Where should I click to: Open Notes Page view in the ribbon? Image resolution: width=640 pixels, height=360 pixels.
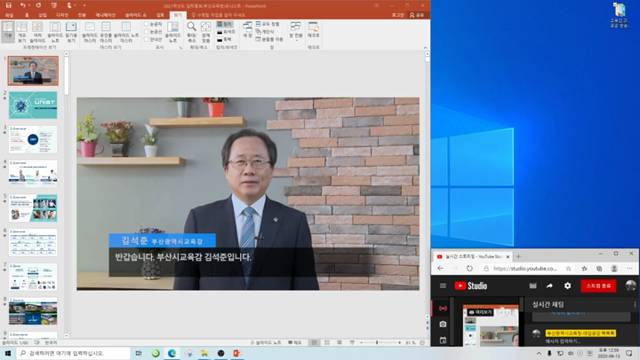tap(55, 32)
